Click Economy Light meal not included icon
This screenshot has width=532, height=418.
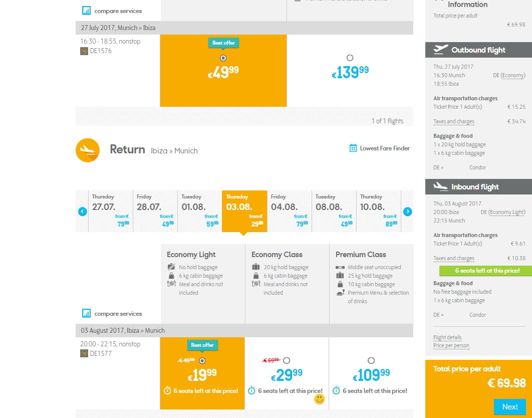171,284
